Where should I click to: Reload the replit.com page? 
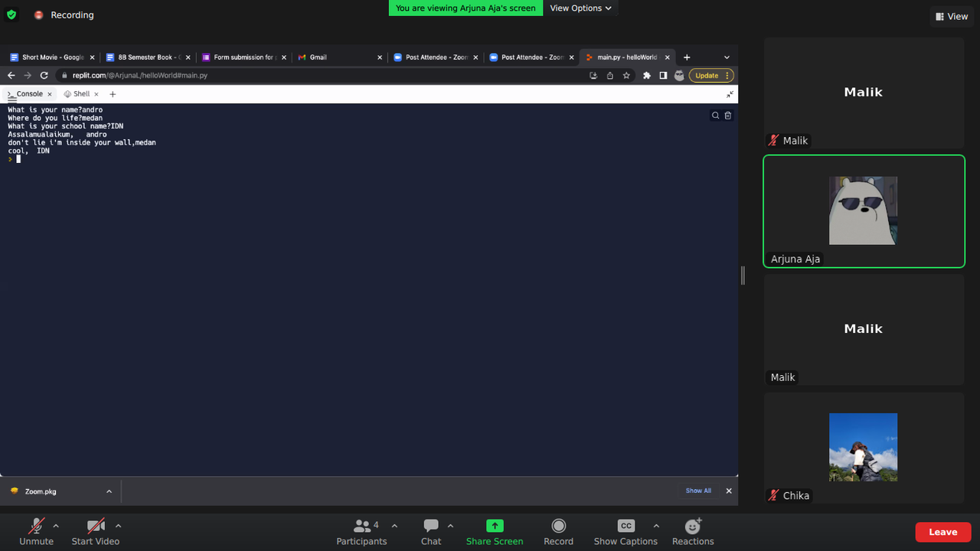tap(44, 75)
